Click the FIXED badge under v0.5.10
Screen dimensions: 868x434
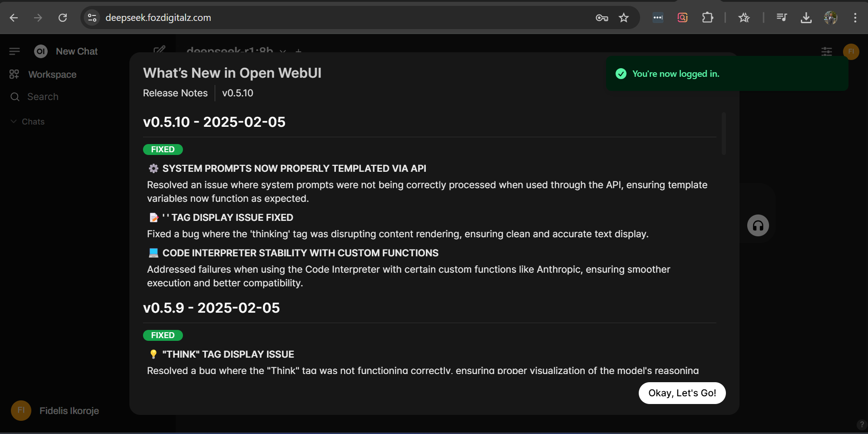click(x=163, y=150)
